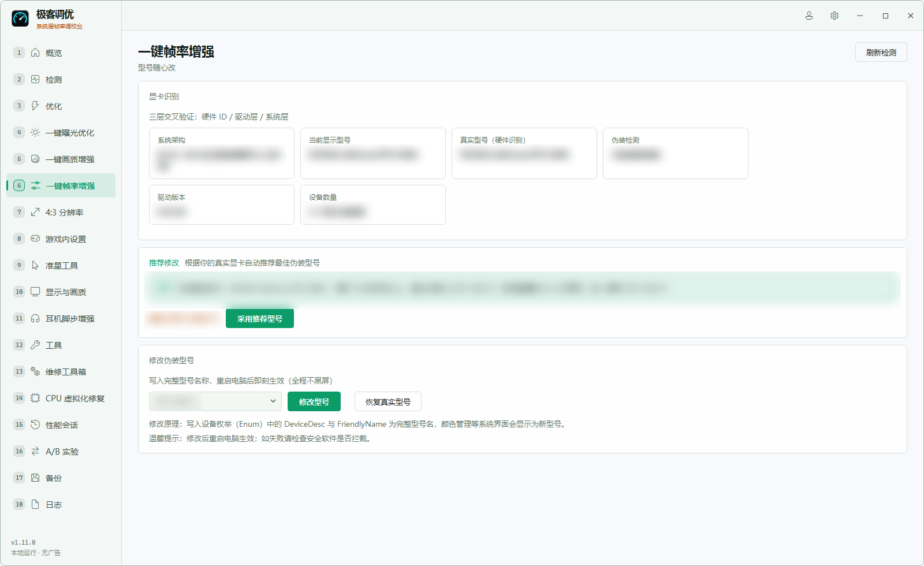The width and height of the screenshot is (924, 566).
Task: Click the 显卡识别 section heading
Action: click(164, 96)
